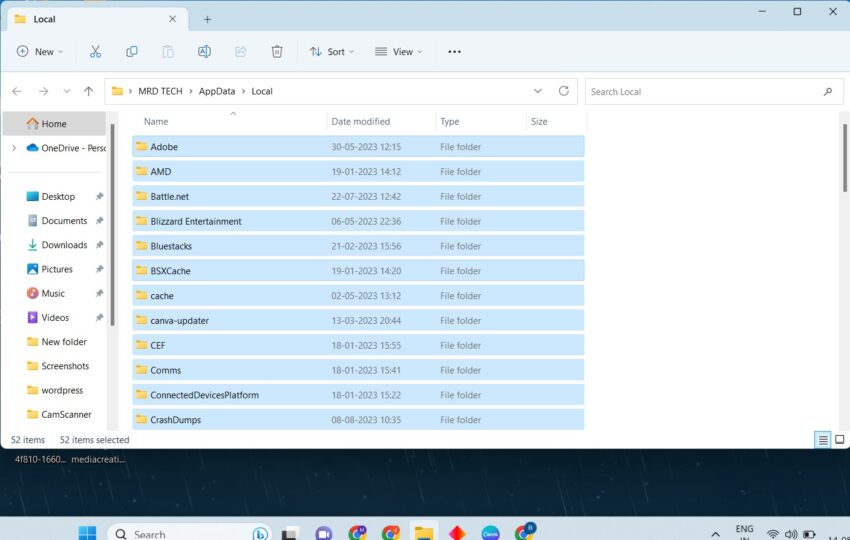Expand the OneDrive tree node
850x540 pixels.
tap(14, 148)
